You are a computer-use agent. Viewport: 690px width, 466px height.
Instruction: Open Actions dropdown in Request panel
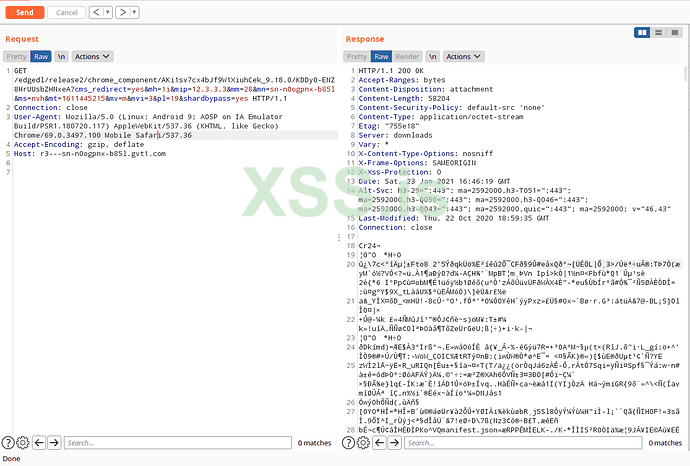[x=92, y=56]
